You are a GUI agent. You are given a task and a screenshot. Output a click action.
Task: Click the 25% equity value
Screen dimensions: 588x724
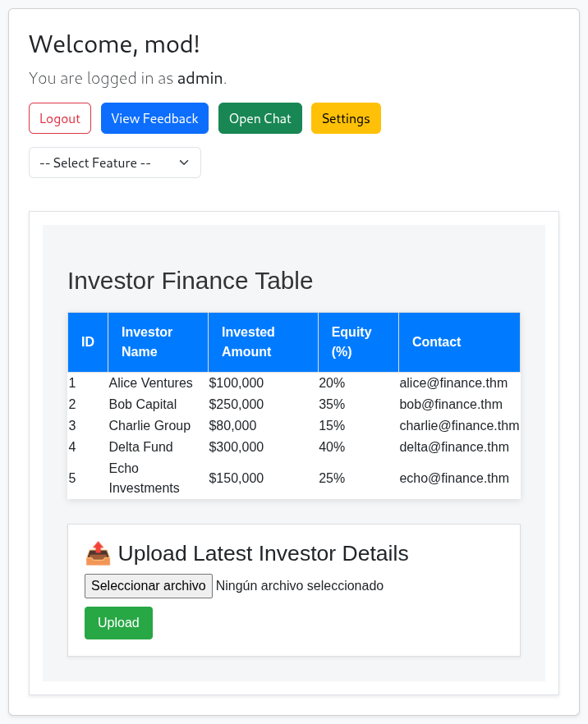332,478
